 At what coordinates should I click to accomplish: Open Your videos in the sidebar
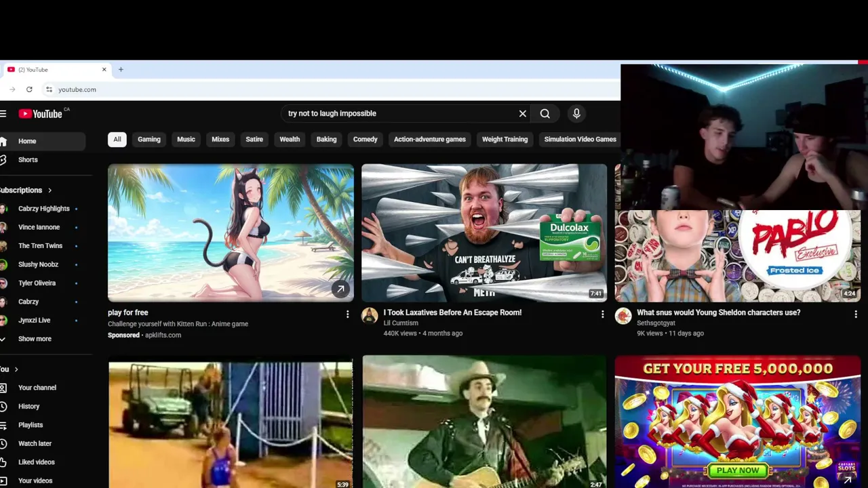tap(35, 481)
